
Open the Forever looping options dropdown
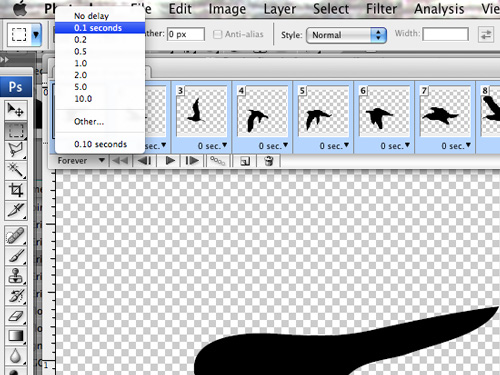[81, 161]
